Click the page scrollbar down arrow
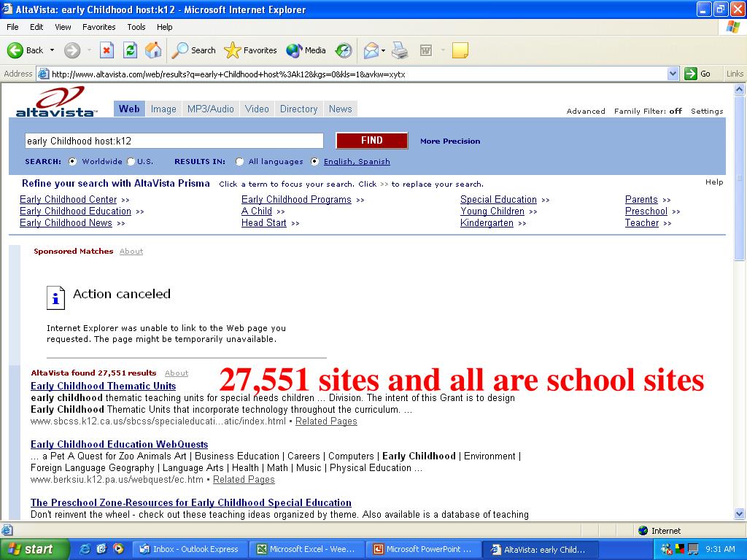Image resolution: width=747 pixels, height=560 pixels. tap(740, 514)
